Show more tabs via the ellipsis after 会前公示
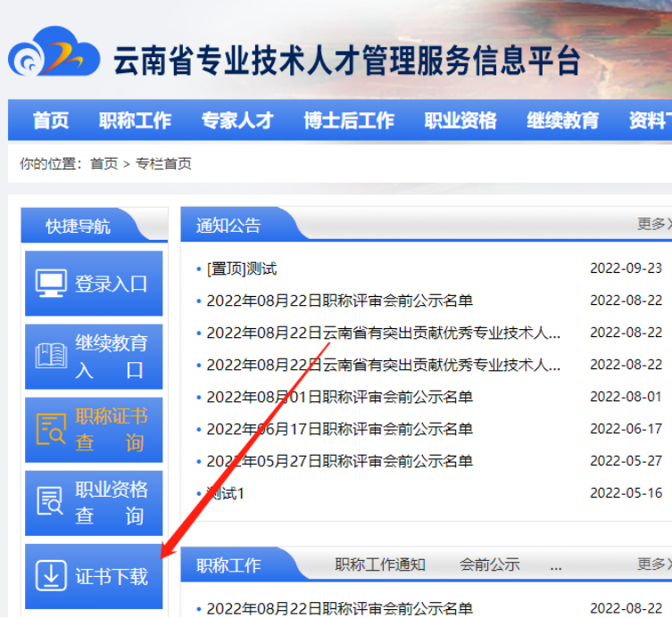 (x=556, y=565)
